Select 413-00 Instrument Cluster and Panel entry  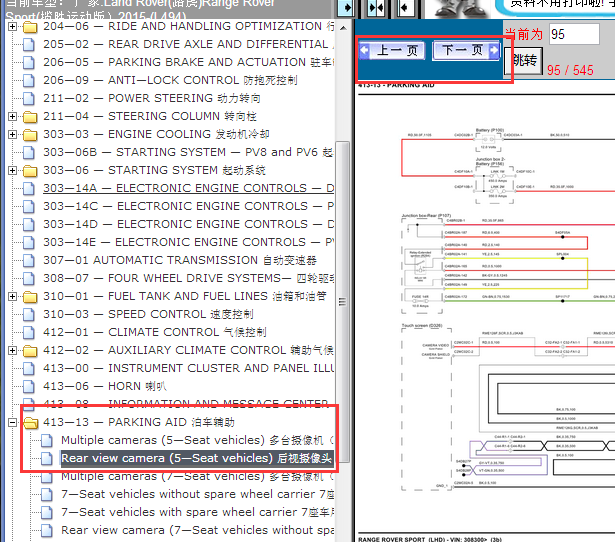coord(188,369)
